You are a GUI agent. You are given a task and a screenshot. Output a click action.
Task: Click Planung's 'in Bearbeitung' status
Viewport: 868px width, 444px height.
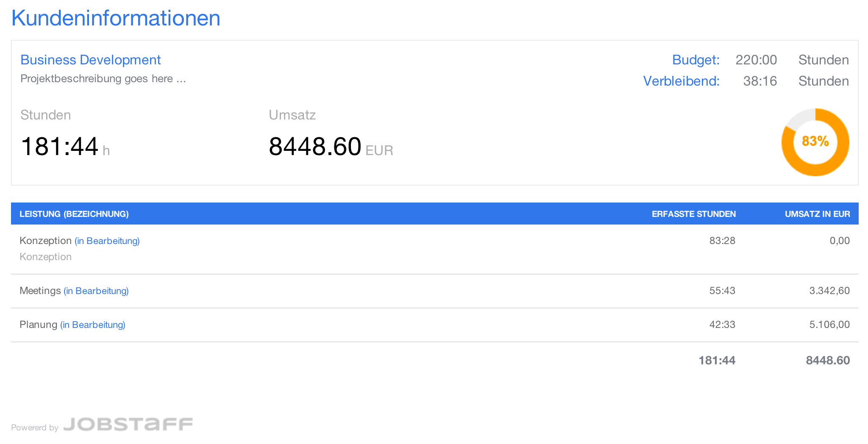[93, 325]
